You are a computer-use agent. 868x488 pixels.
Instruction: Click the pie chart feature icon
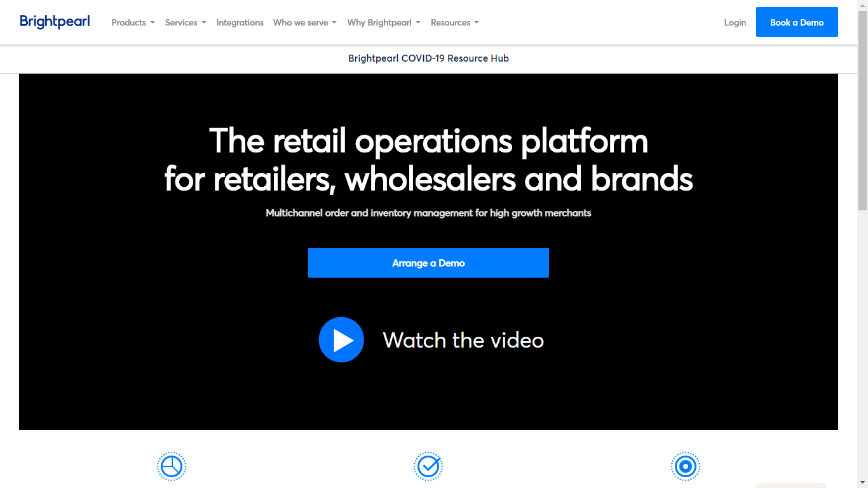click(x=172, y=467)
